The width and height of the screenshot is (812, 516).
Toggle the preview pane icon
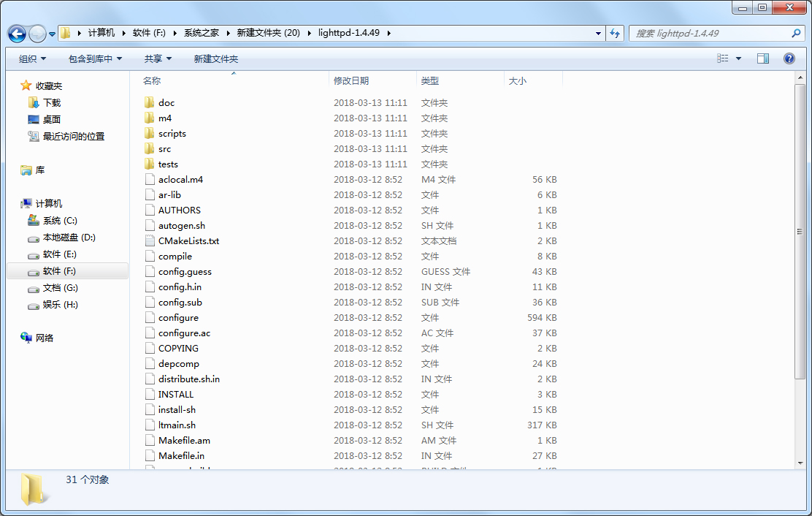[763, 58]
